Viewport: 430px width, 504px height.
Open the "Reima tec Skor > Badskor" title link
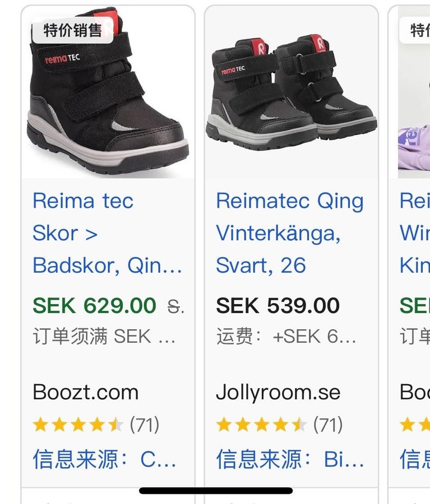(x=107, y=233)
